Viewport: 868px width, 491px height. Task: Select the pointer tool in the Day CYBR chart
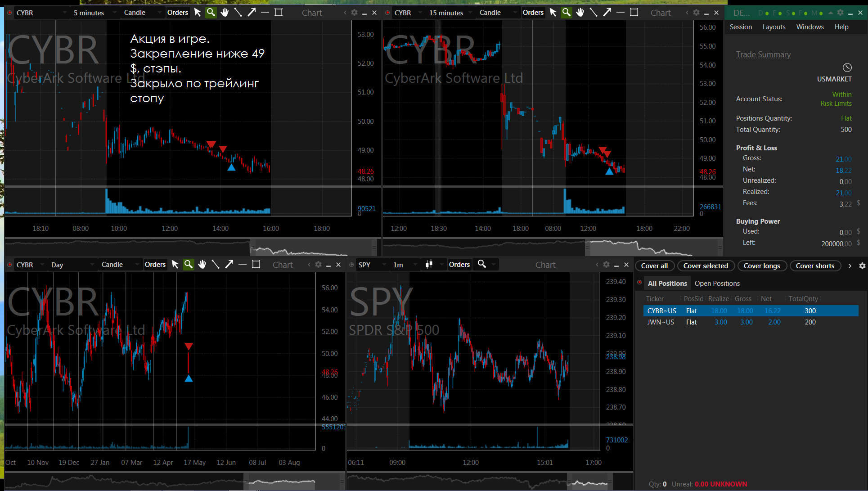pyautogui.click(x=175, y=265)
